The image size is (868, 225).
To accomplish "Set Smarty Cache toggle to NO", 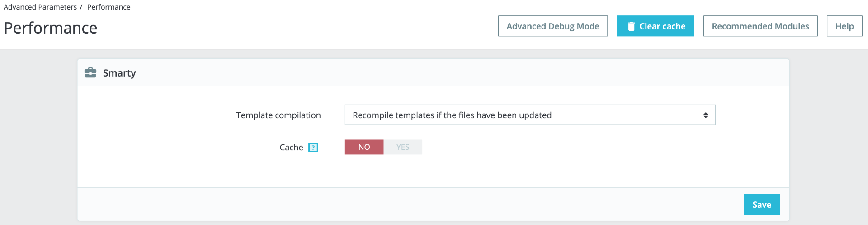I will point(364,147).
